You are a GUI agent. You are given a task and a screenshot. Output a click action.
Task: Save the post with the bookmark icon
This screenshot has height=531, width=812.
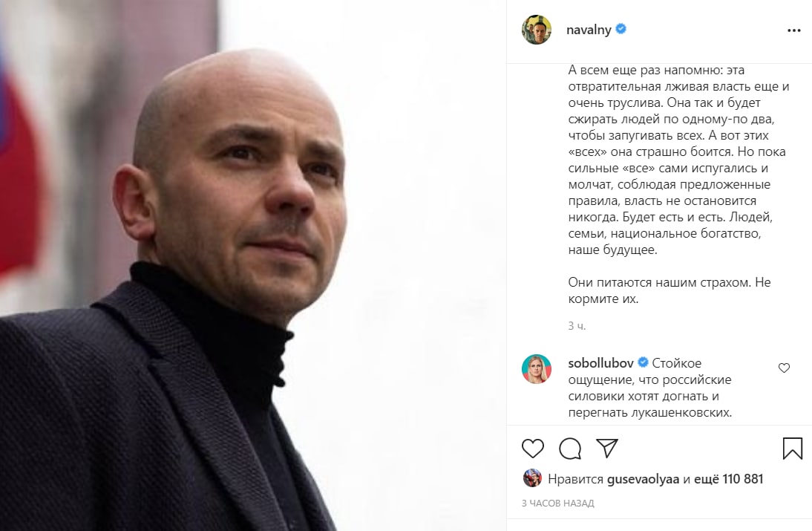(x=792, y=448)
